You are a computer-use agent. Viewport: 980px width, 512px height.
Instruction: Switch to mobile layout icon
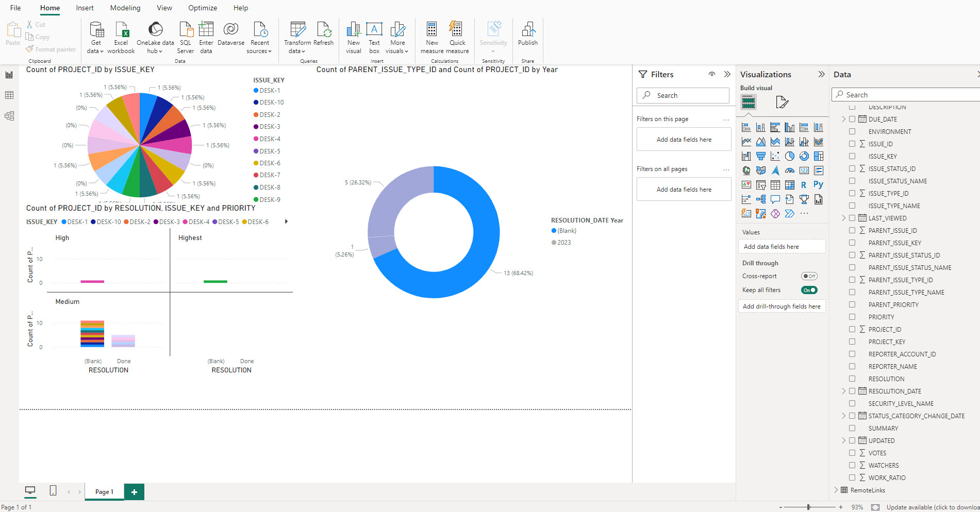point(53,491)
